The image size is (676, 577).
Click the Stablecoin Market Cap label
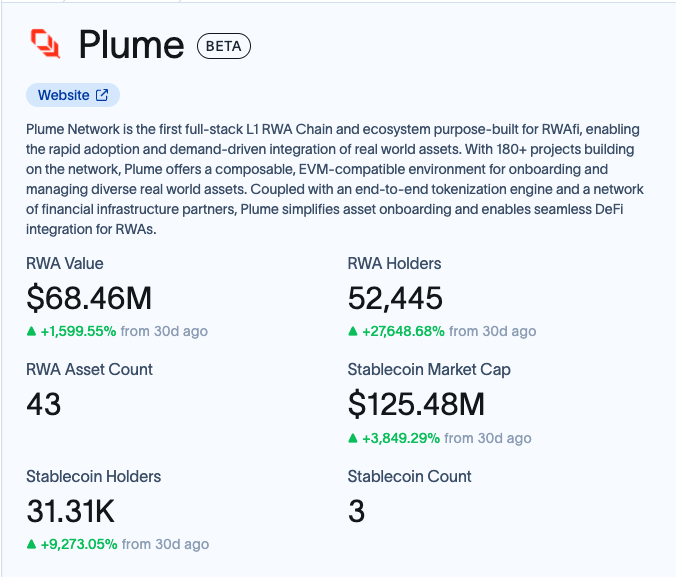click(429, 370)
